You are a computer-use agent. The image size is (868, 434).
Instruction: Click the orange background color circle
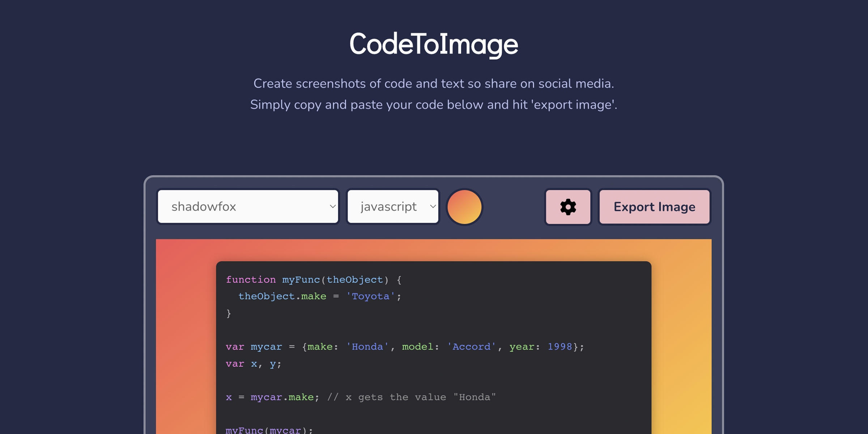[x=464, y=207]
